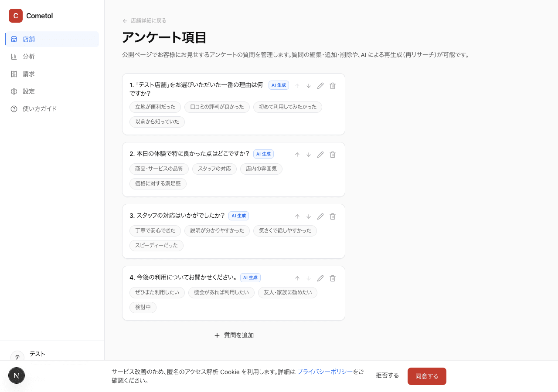Click the 商品・サービスの品質 option chip

[x=159, y=169]
